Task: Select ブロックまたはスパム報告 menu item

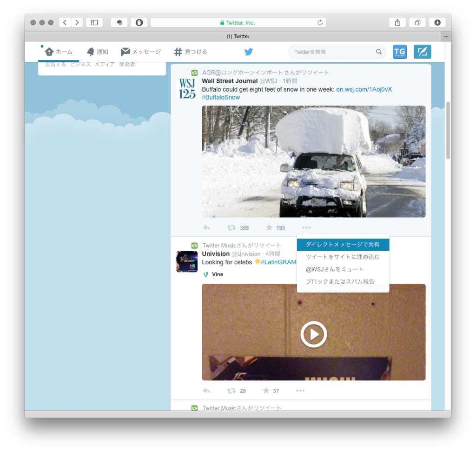Action: [x=343, y=282]
